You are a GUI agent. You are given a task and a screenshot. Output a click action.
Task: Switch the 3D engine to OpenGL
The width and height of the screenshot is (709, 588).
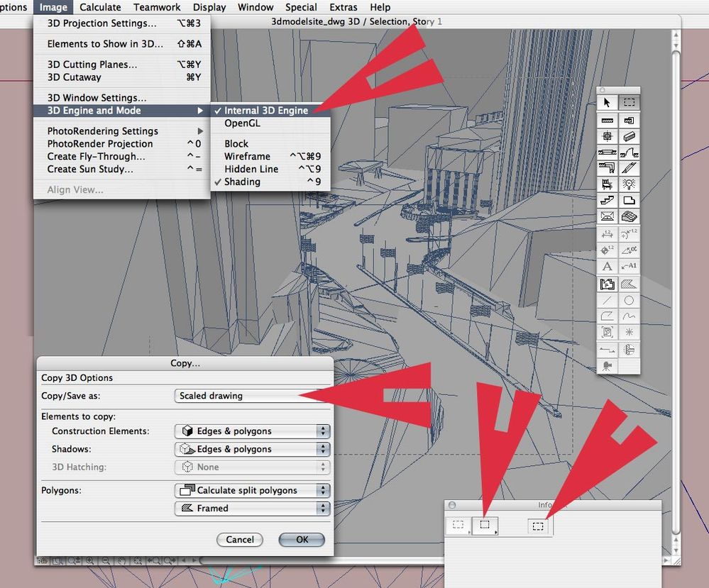coord(270,123)
